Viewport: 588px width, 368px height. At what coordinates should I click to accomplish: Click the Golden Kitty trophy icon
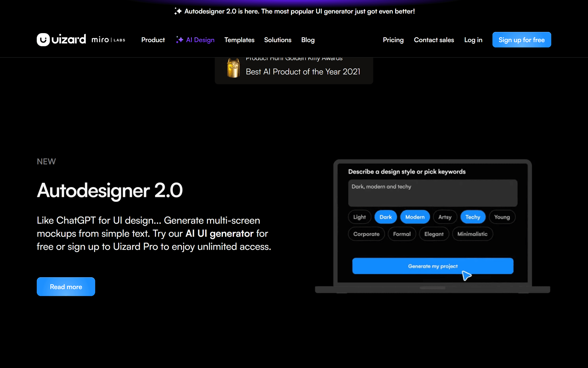coord(233,68)
